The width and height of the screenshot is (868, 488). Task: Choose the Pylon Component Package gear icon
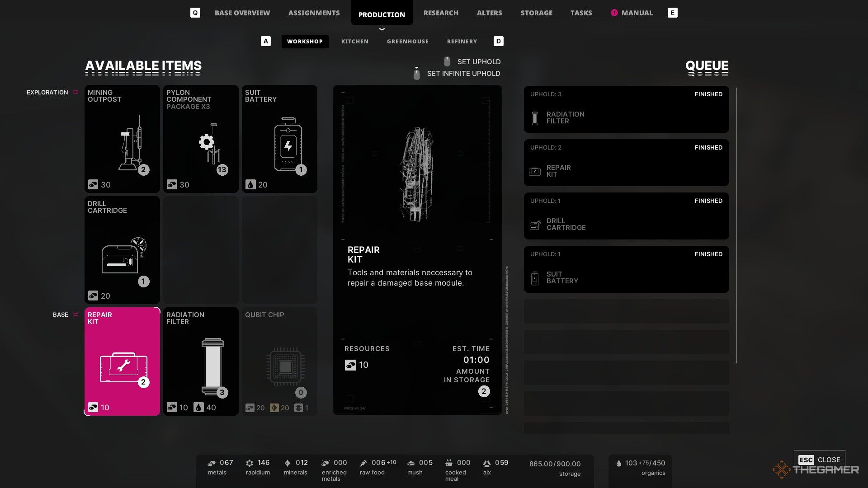(207, 142)
